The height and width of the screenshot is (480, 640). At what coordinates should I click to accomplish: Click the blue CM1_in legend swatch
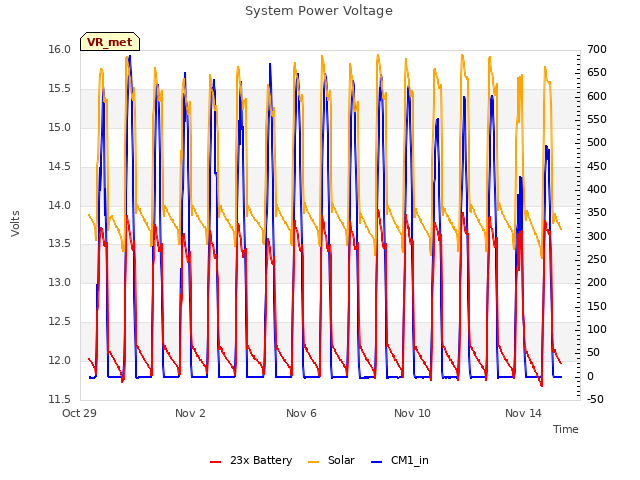click(x=376, y=462)
